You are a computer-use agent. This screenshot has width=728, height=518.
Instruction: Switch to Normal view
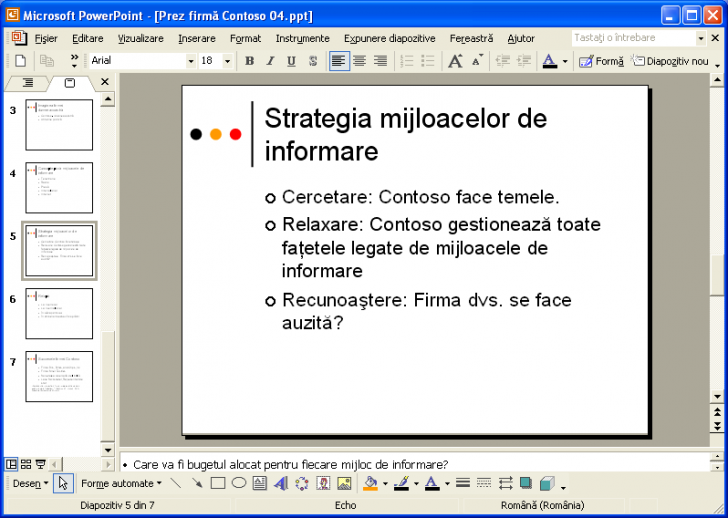[x=11, y=464]
